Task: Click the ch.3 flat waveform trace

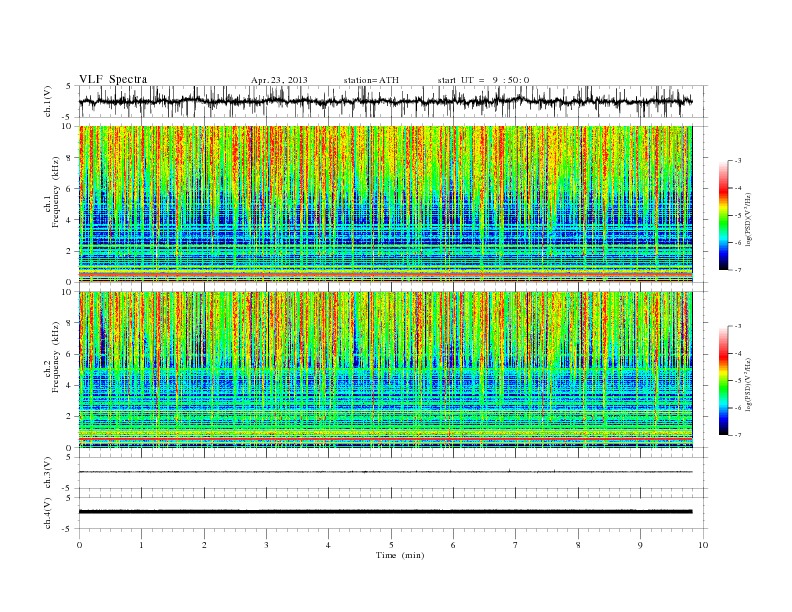Action: point(386,472)
